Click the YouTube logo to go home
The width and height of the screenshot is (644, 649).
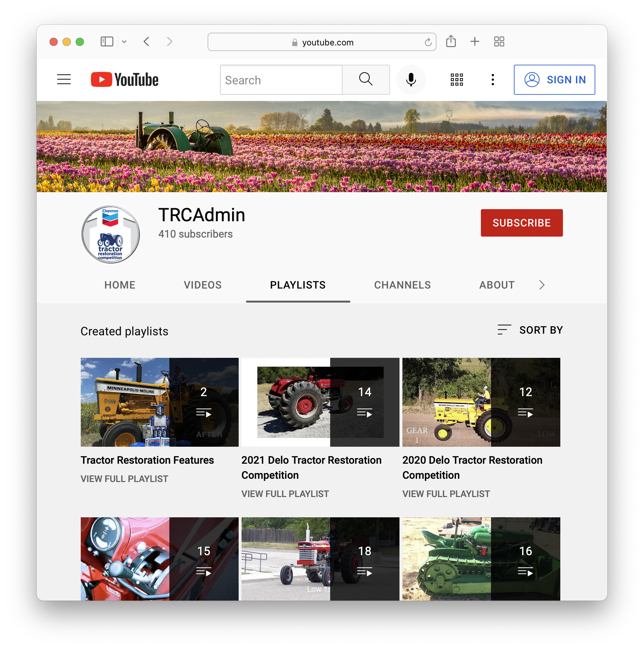(x=124, y=79)
